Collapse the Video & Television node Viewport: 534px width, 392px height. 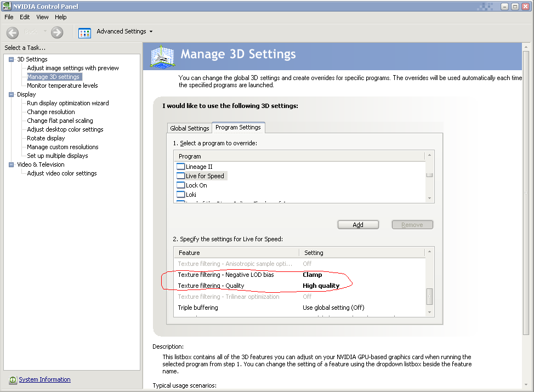point(12,164)
